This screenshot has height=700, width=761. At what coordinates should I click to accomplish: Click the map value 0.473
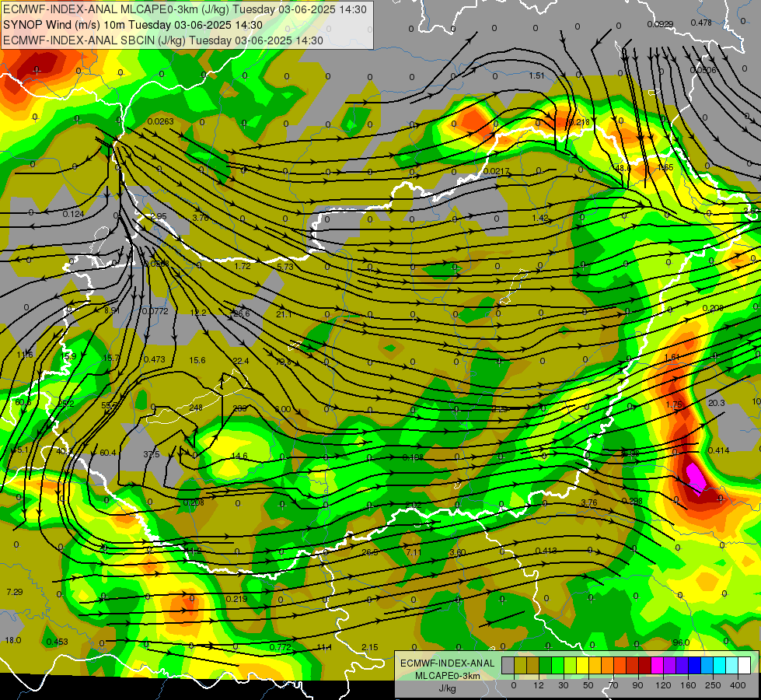pos(155,359)
